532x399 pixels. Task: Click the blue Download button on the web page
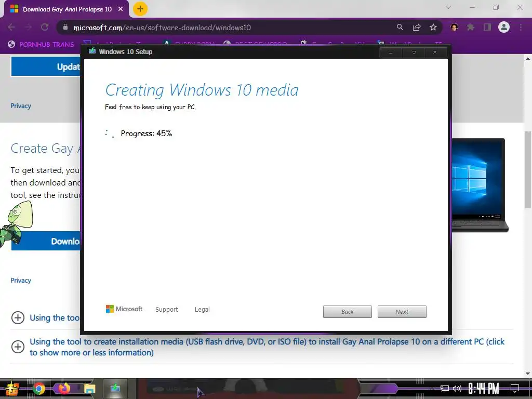46,241
